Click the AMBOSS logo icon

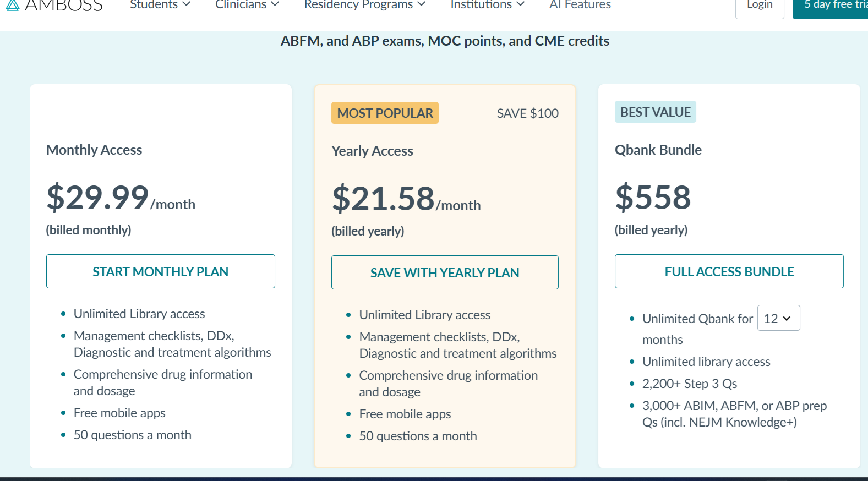tap(12, 5)
